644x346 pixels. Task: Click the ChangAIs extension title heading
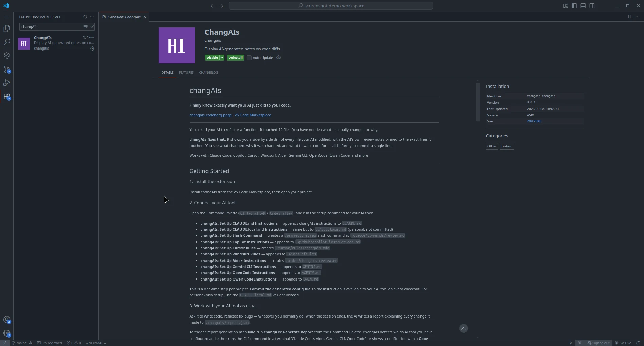click(x=222, y=32)
